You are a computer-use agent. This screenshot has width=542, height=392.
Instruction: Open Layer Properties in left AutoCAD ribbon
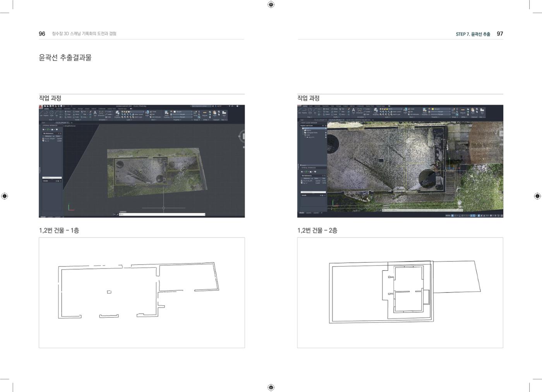117,114
